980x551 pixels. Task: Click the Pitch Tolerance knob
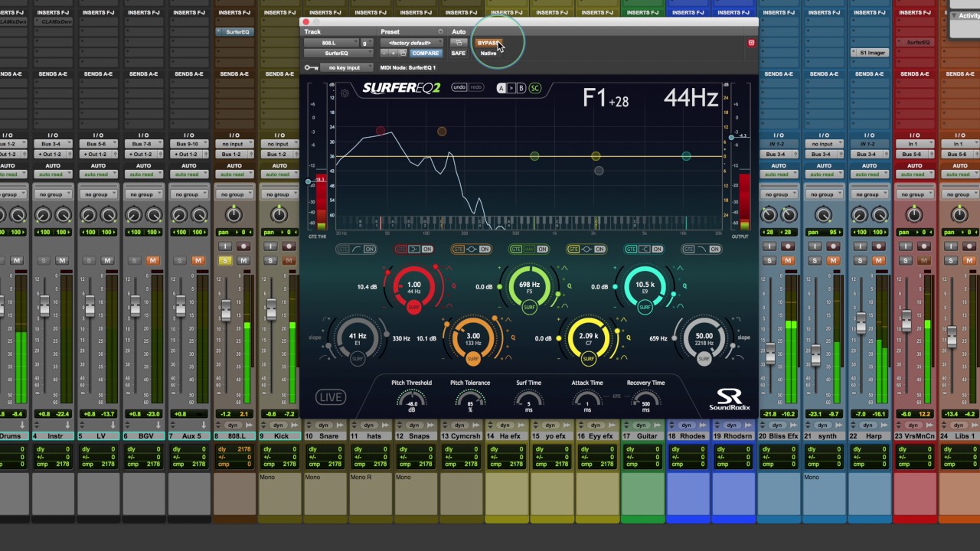(x=470, y=400)
